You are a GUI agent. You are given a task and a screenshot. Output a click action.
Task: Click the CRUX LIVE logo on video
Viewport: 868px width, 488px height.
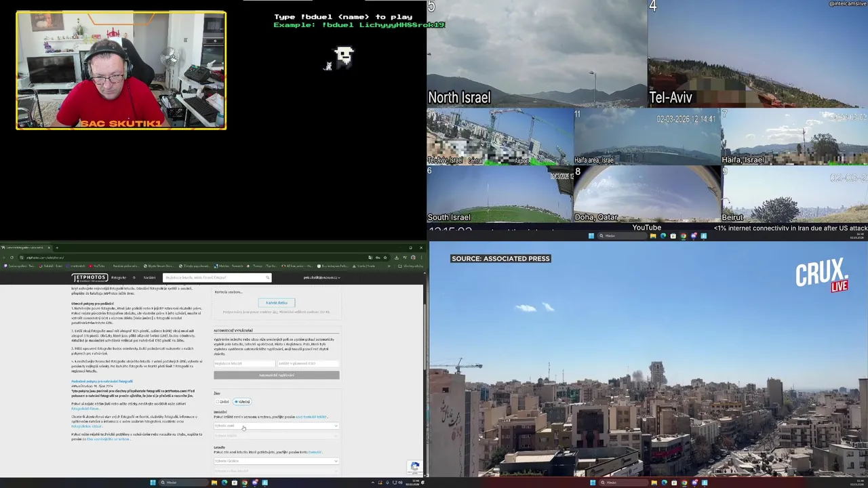[822, 275]
